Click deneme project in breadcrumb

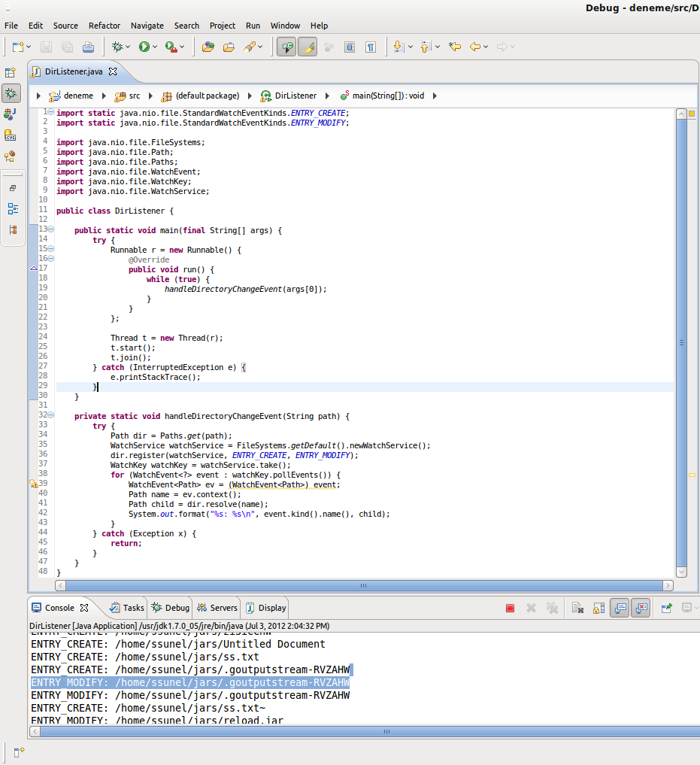pos(78,96)
